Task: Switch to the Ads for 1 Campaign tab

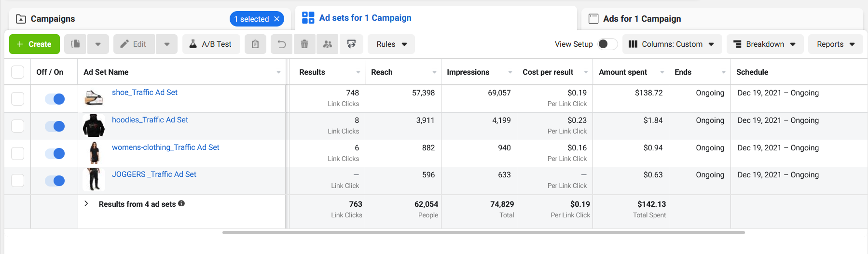Action: 642,19
